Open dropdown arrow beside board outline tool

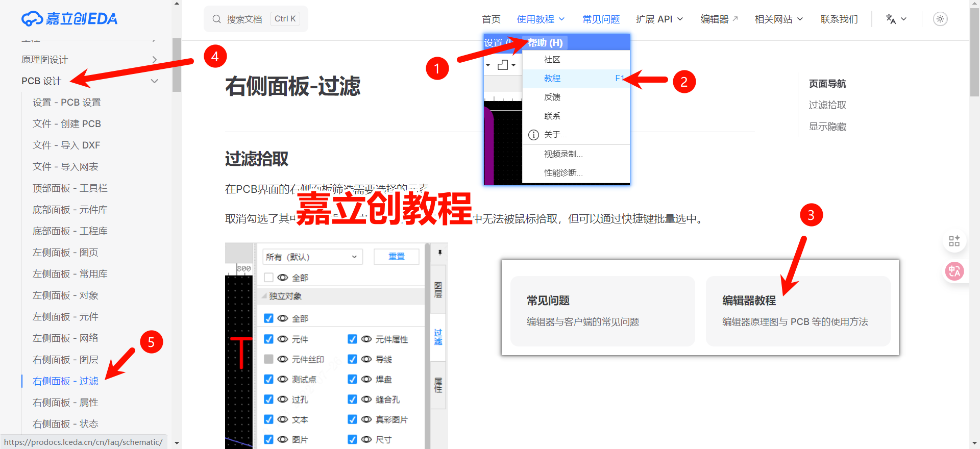coord(513,65)
